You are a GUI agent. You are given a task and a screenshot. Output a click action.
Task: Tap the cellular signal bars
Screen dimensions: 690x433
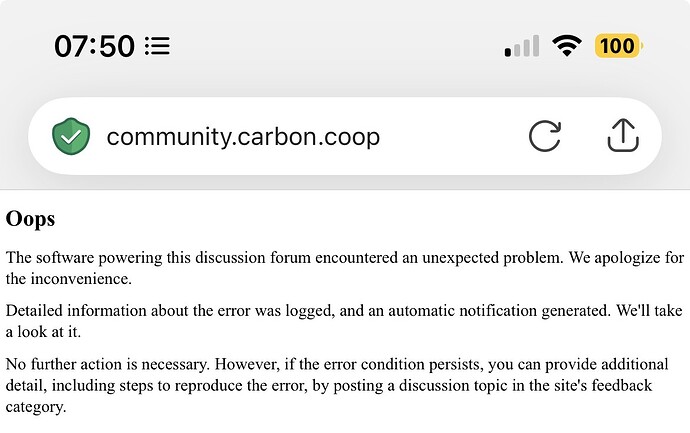click(x=522, y=46)
